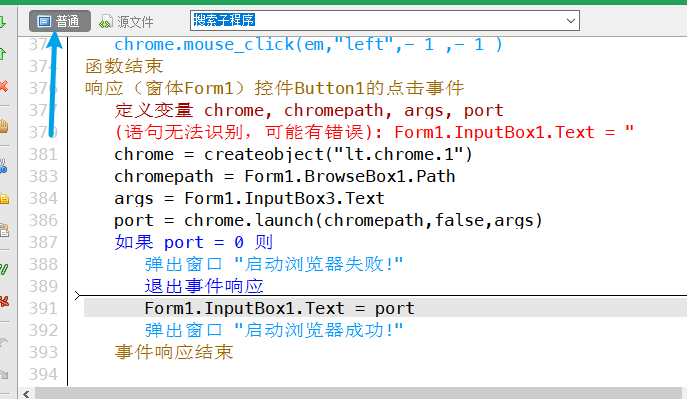Click line number 389 in the gutter
The image size is (687, 399).
(x=43, y=286)
